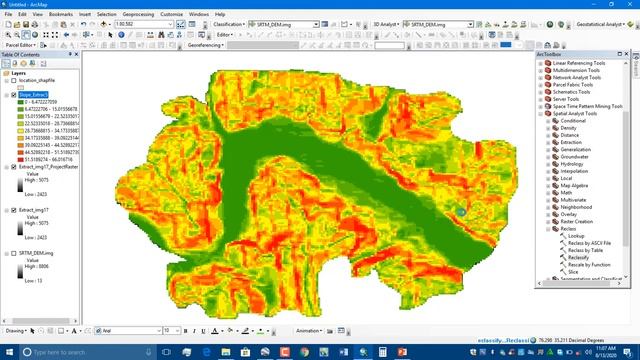This screenshot has width=640, height=360.
Task: Click the red 51.51 - 66.01 slope swatch
Action: click(x=20, y=160)
